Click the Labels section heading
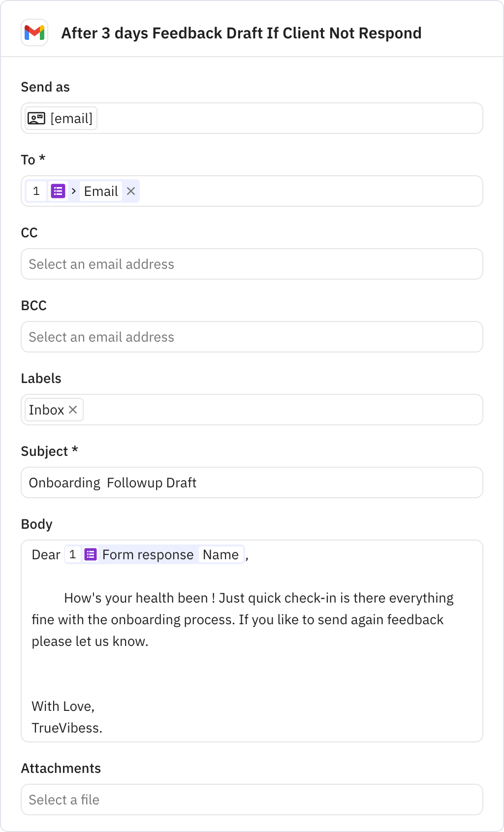 [x=41, y=378]
